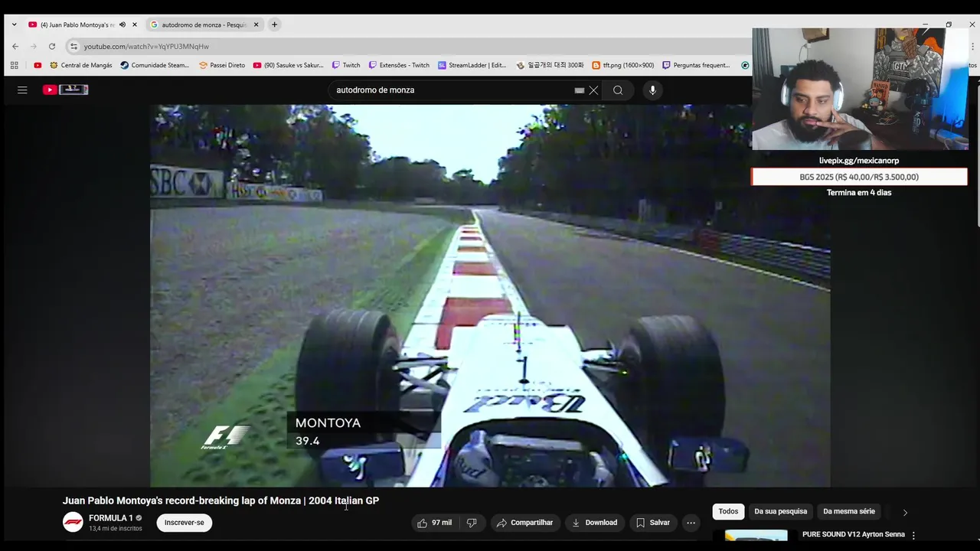This screenshot has width=980, height=551.
Task: Start voice search with the microphone icon
Action: tap(652, 90)
